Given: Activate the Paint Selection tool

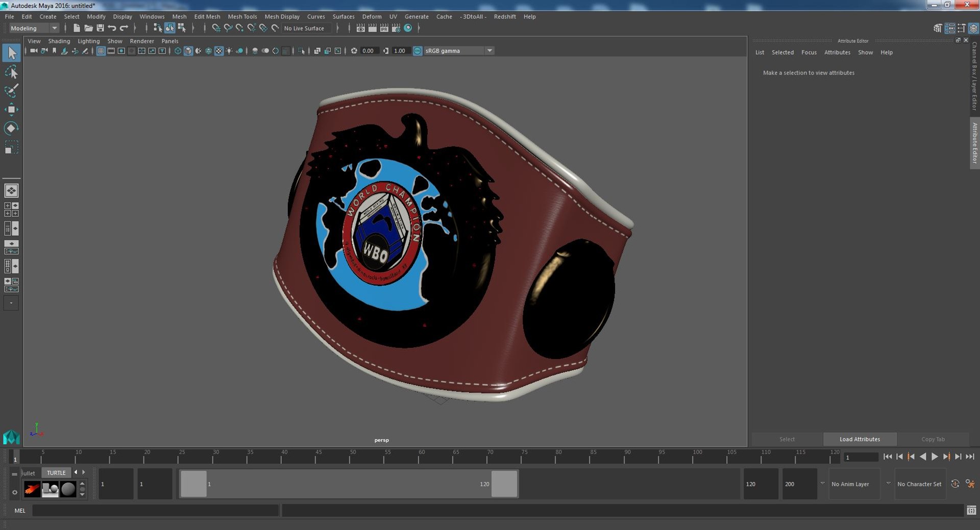Looking at the screenshot, I should click(11, 91).
